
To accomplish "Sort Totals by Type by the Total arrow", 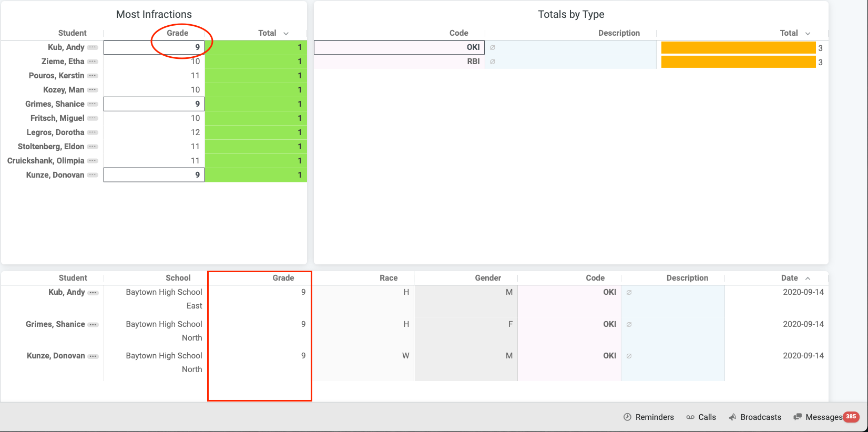I will (x=808, y=34).
